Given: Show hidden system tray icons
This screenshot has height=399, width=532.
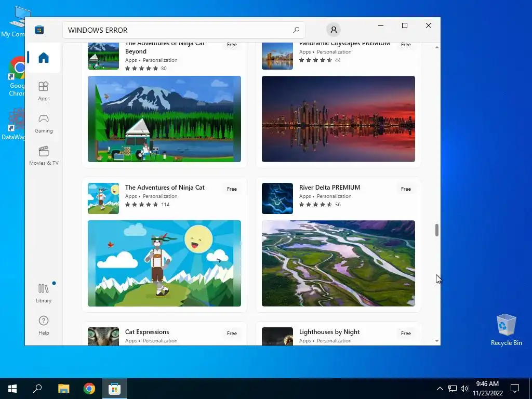Looking at the screenshot, I should click(440, 389).
